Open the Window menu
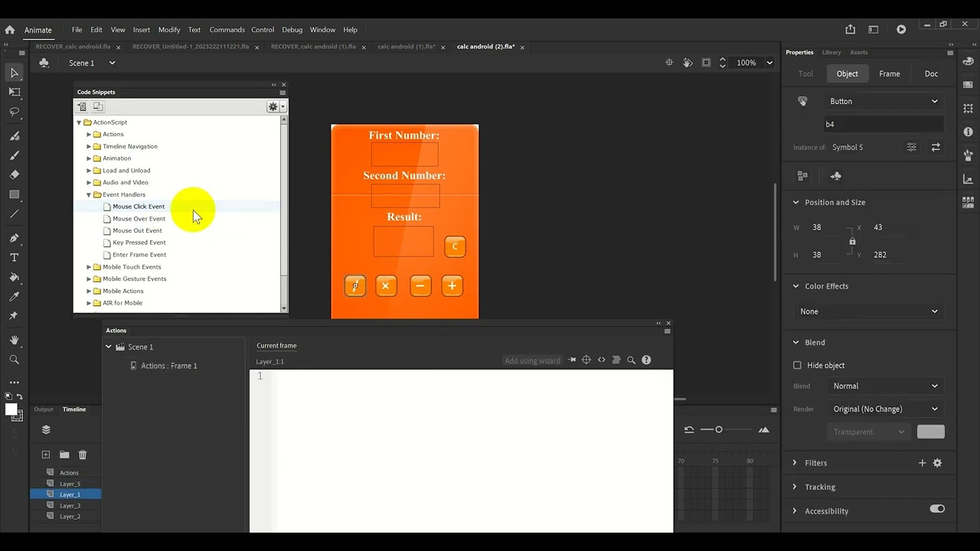980x551 pixels. (x=322, y=30)
